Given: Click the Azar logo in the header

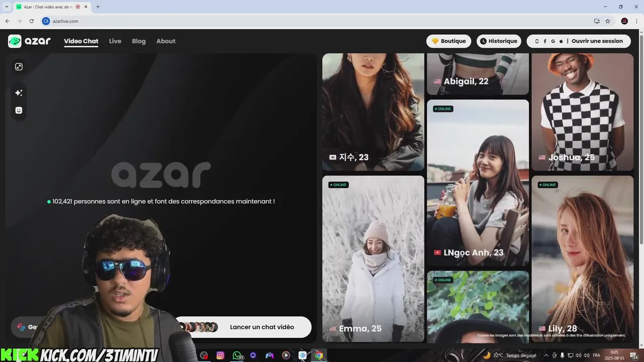Looking at the screenshot, I should point(29,41).
